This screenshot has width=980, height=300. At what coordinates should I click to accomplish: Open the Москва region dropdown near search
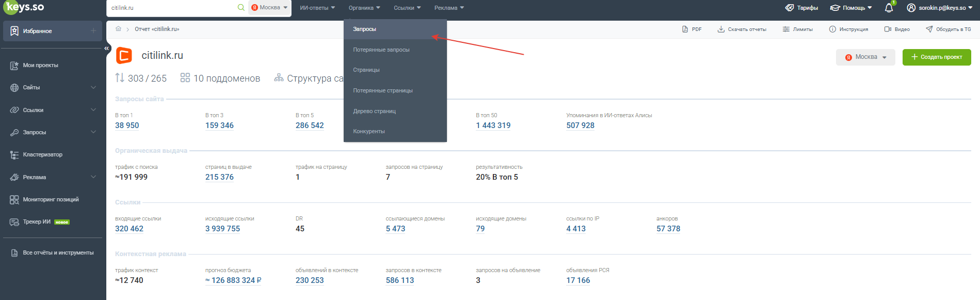[269, 8]
